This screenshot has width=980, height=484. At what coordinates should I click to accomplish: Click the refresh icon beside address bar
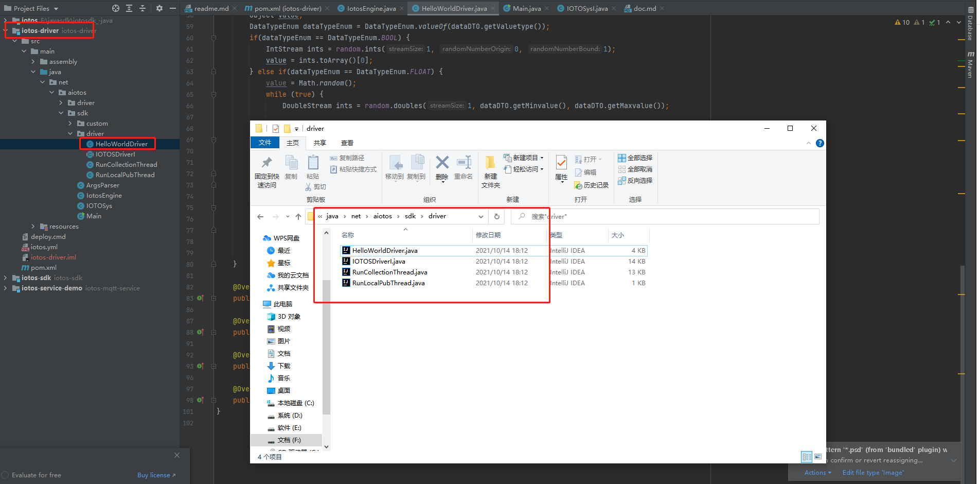tap(497, 217)
